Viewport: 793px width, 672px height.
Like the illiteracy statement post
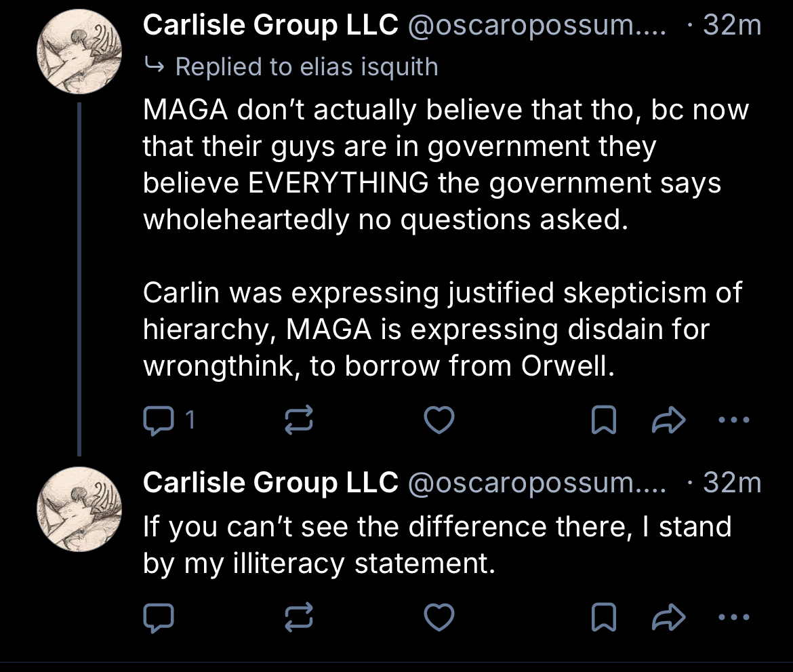click(x=438, y=617)
